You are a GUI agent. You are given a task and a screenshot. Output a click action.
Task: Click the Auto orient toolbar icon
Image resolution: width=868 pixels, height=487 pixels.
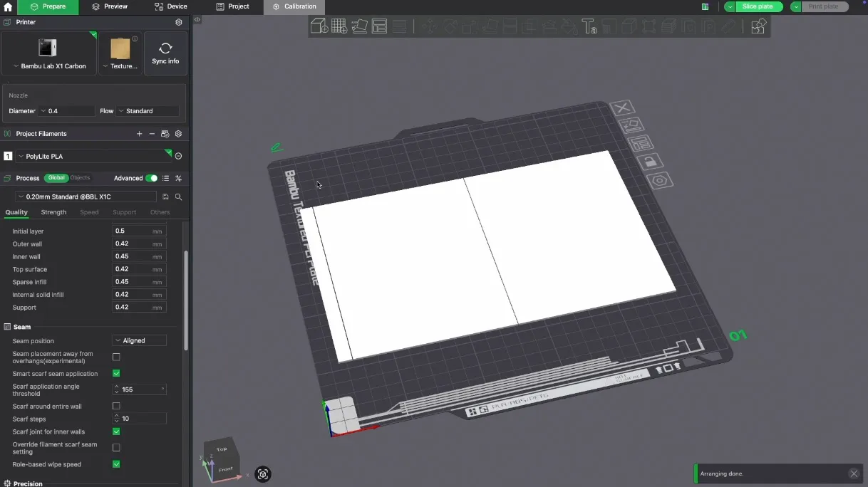point(359,27)
